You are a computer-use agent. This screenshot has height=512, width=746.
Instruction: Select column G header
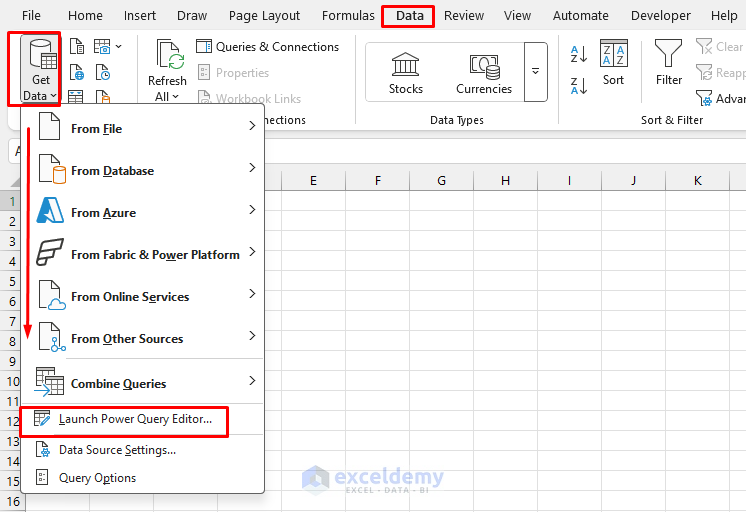(442, 181)
